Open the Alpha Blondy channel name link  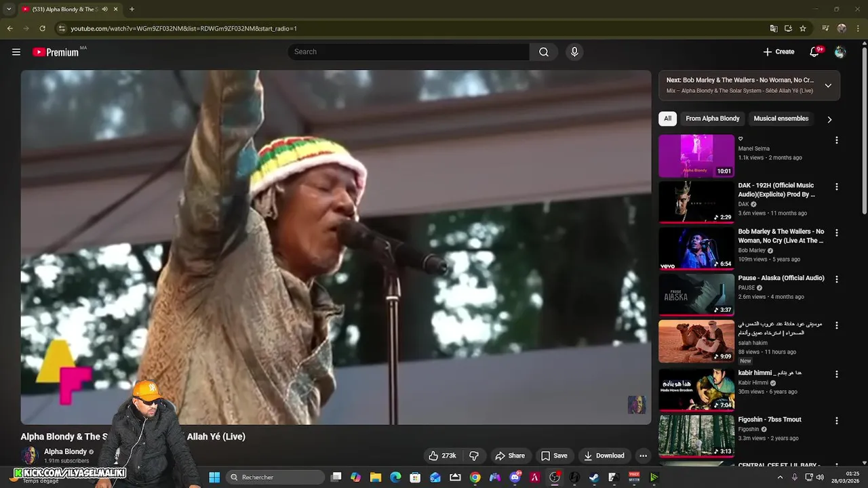pyautogui.click(x=65, y=451)
